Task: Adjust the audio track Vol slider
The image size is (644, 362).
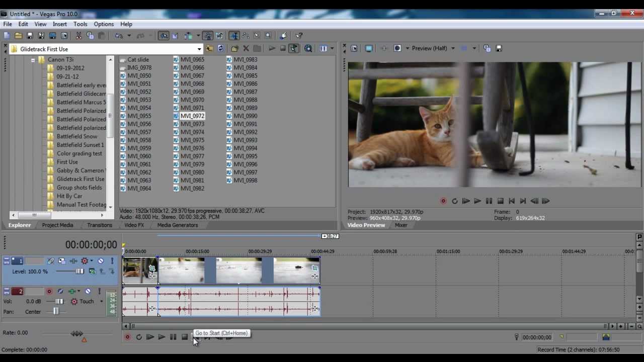Action: [x=59, y=302]
